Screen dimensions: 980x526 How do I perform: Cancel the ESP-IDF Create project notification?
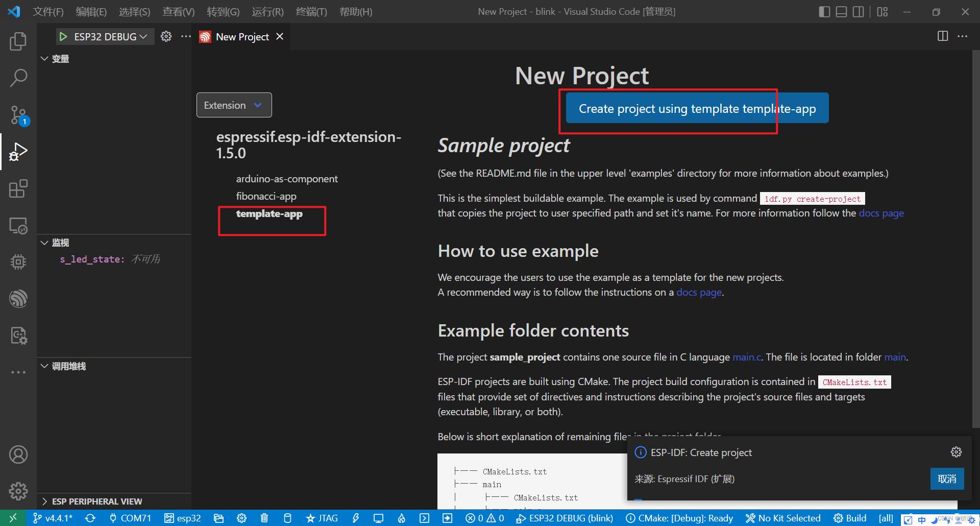947,479
